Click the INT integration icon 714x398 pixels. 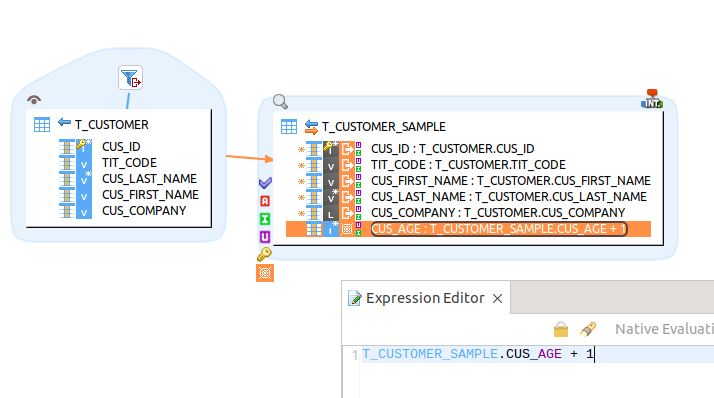[x=652, y=99]
